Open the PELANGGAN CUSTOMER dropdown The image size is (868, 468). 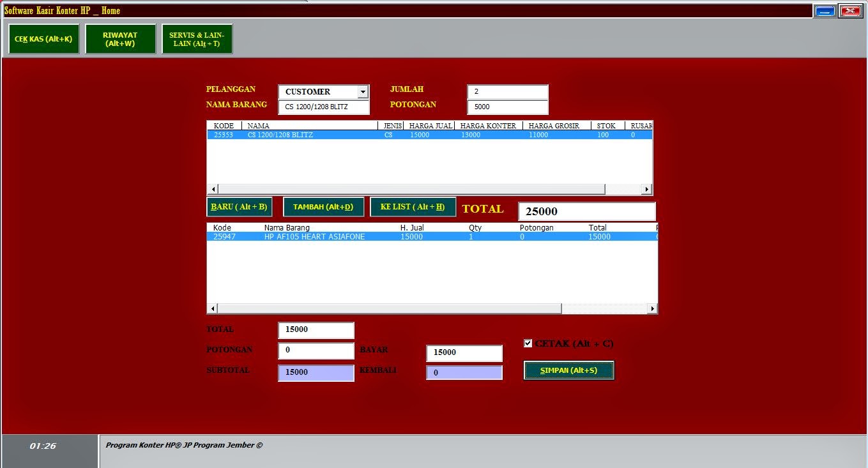[x=364, y=91]
